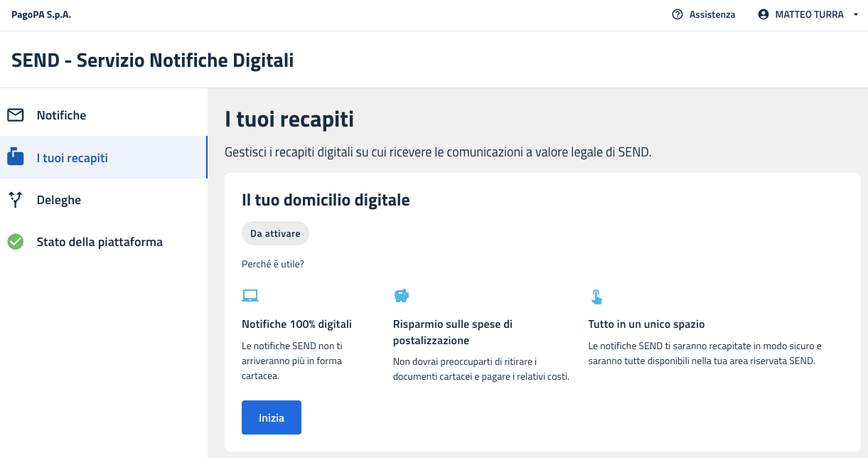Viewport: 868px width, 458px height.
Task: Open the Assistenza help link
Action: tap(712, 14)
